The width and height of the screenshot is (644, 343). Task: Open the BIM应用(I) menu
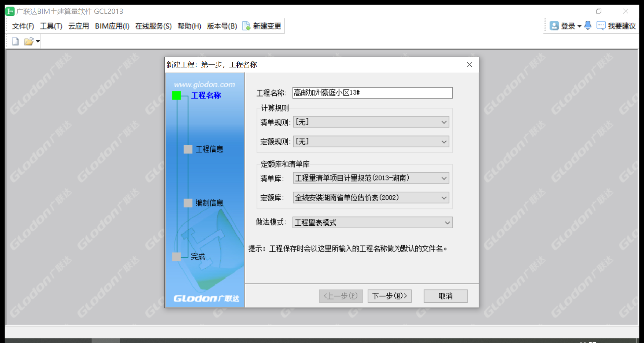click(x=112, y=26)
